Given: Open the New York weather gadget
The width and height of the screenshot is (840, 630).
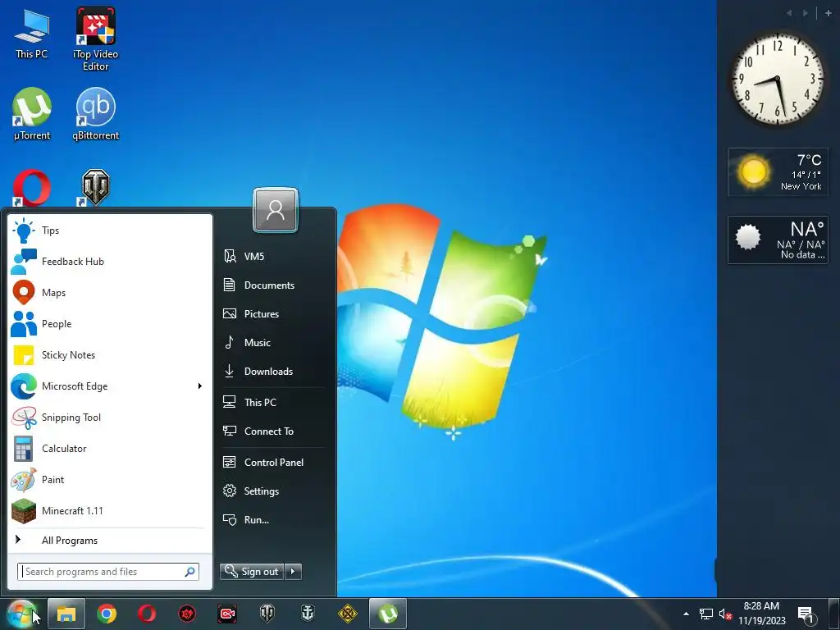Looking at the screenshot, I should tap(778, 172).
